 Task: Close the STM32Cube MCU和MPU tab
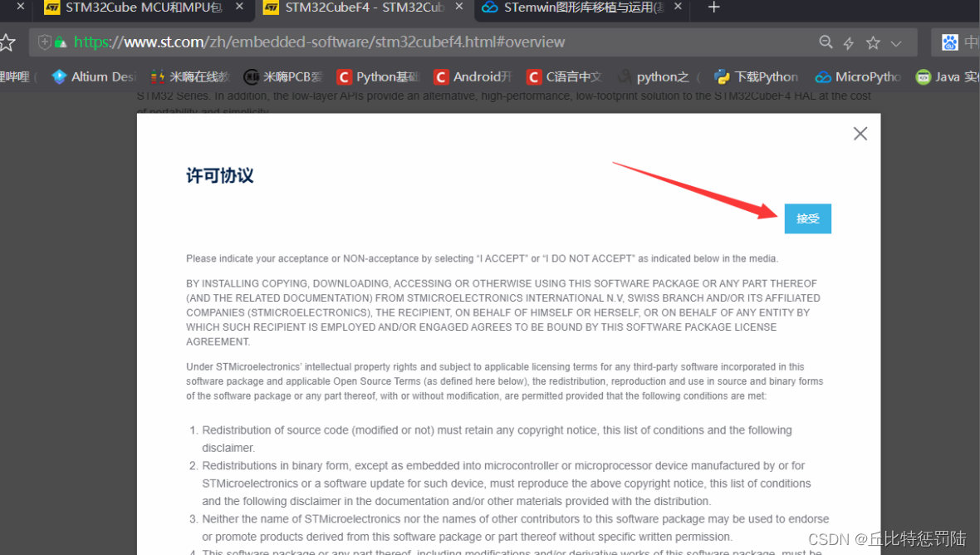tap(239, 7)
